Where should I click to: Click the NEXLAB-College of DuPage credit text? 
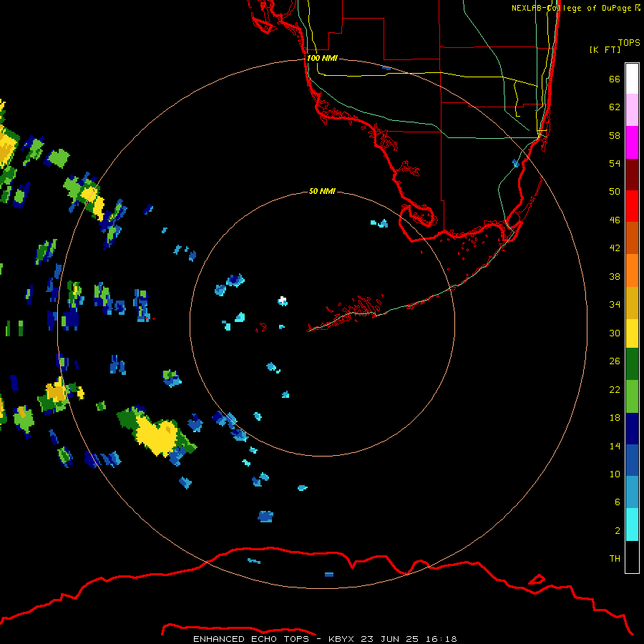click(x=575, y=8)
